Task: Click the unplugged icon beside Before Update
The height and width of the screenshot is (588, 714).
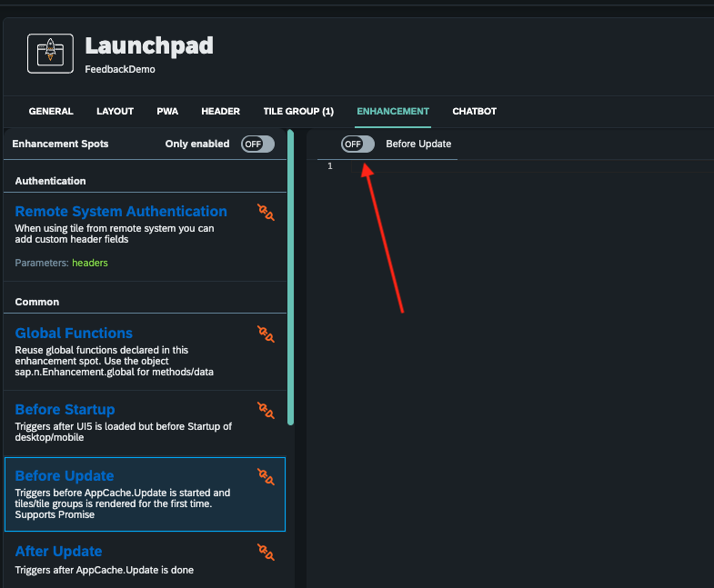Action: (266, 476)
